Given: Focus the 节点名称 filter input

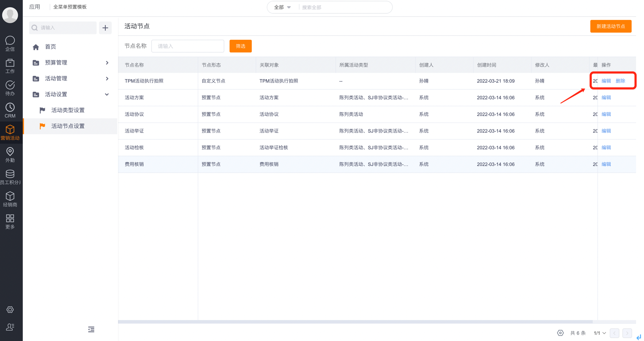Looking at the screenshot, I should [188, 46].
